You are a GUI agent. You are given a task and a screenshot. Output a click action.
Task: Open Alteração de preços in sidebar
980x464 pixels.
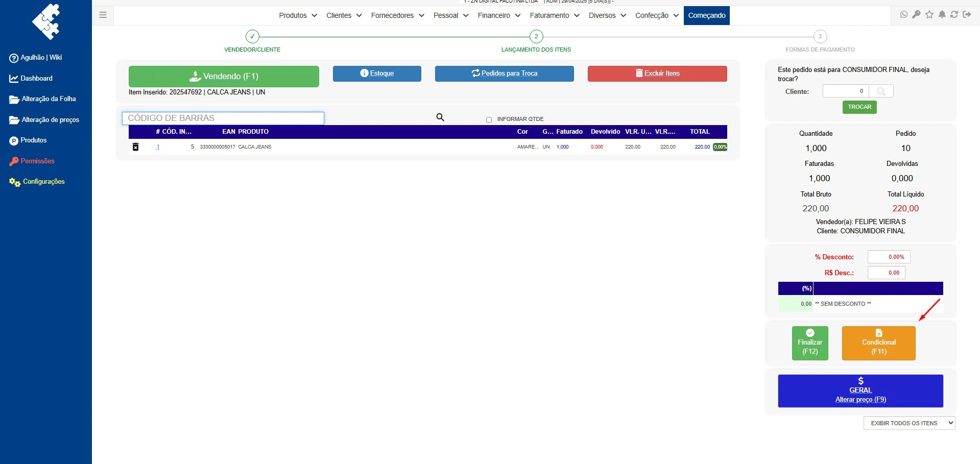click(x=44, y=120)
